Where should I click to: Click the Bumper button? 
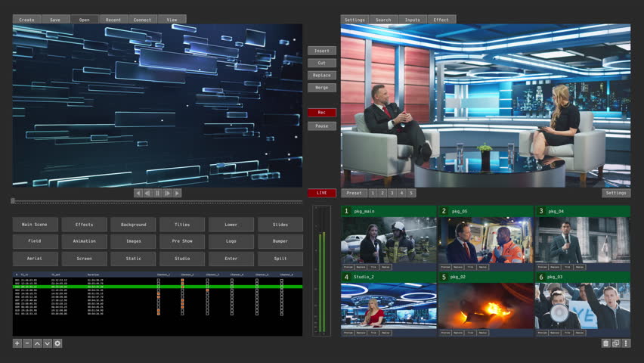[280, 241]
